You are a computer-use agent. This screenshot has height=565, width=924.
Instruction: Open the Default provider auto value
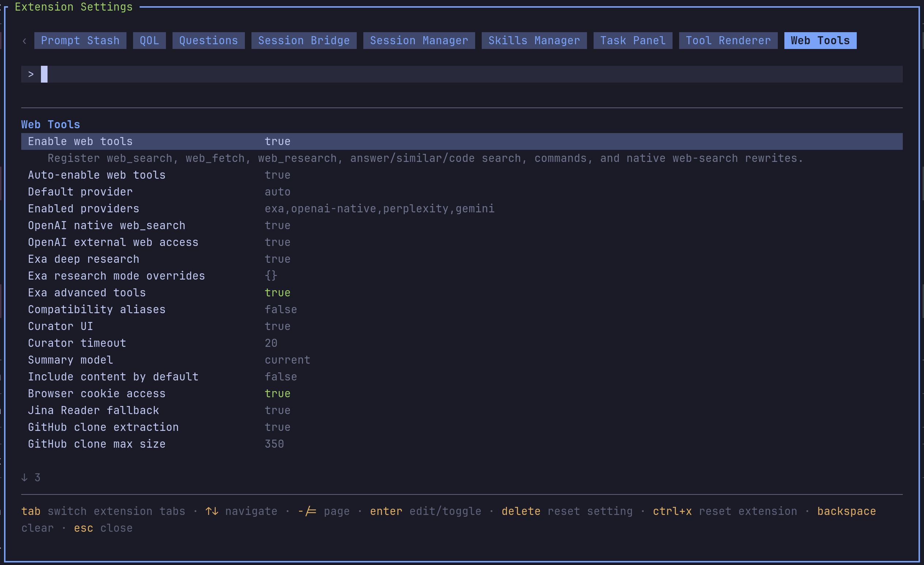277,192
